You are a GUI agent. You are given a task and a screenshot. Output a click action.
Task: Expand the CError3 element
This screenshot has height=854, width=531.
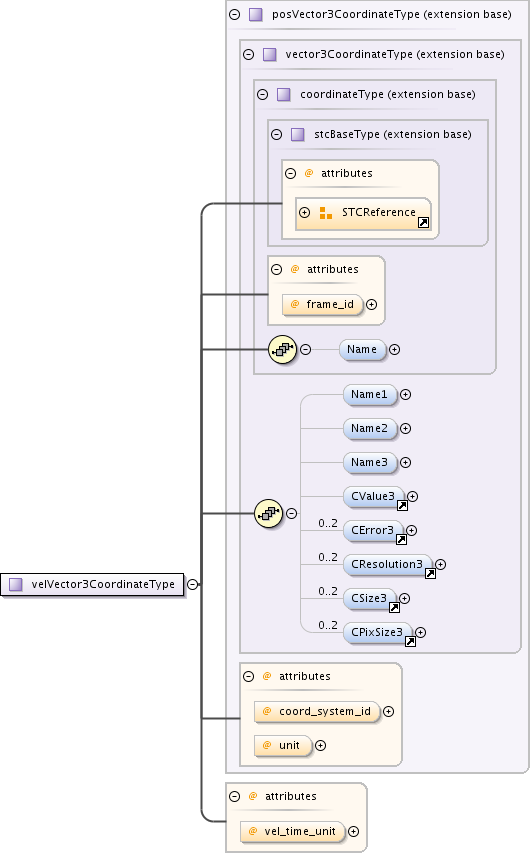pos(412,530)
